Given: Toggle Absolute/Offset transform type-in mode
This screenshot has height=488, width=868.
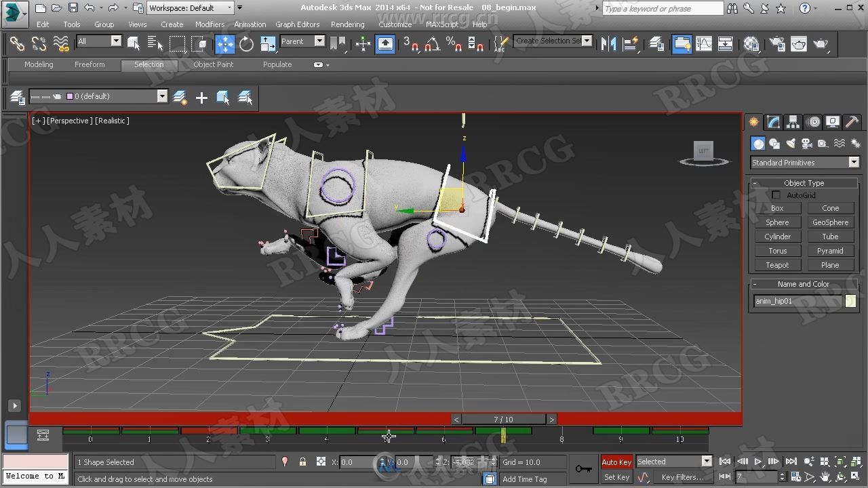Looking at the screenshot, I should point(321,462).
